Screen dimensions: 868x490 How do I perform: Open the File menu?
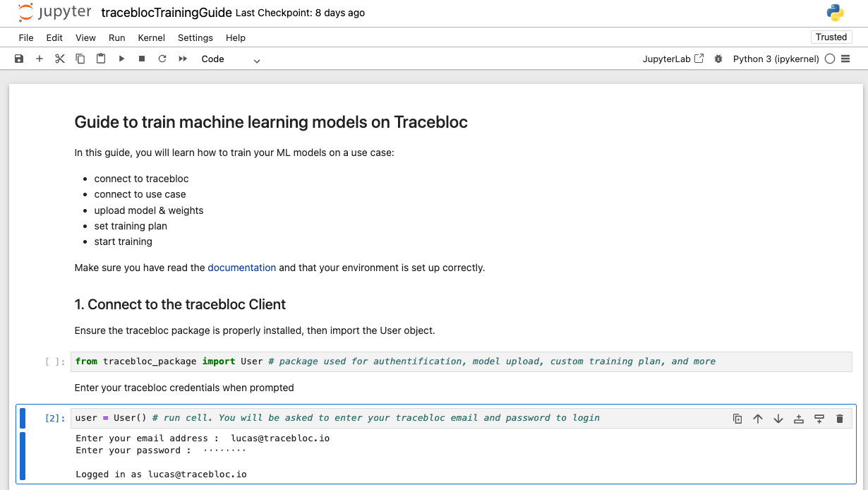(x=26, y=37)
